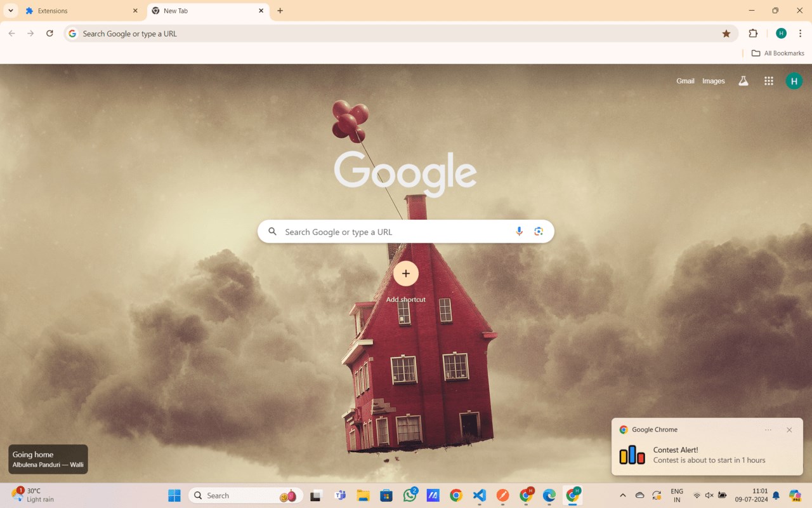The width and height of the screenshot is (812, 508).
Task: Open the Gmail link
Action: pos(685,81)
